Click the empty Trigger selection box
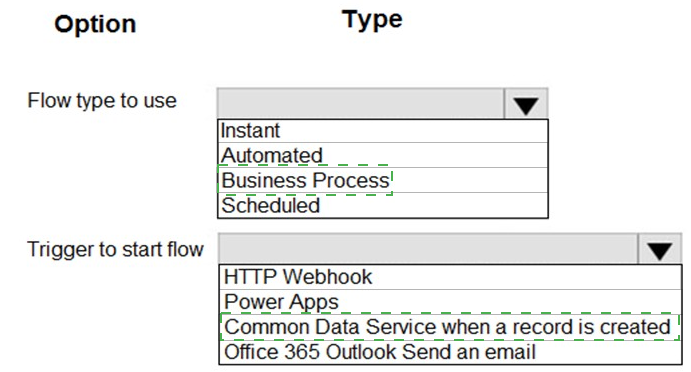The image size is (691, 372). pos(428,249)
